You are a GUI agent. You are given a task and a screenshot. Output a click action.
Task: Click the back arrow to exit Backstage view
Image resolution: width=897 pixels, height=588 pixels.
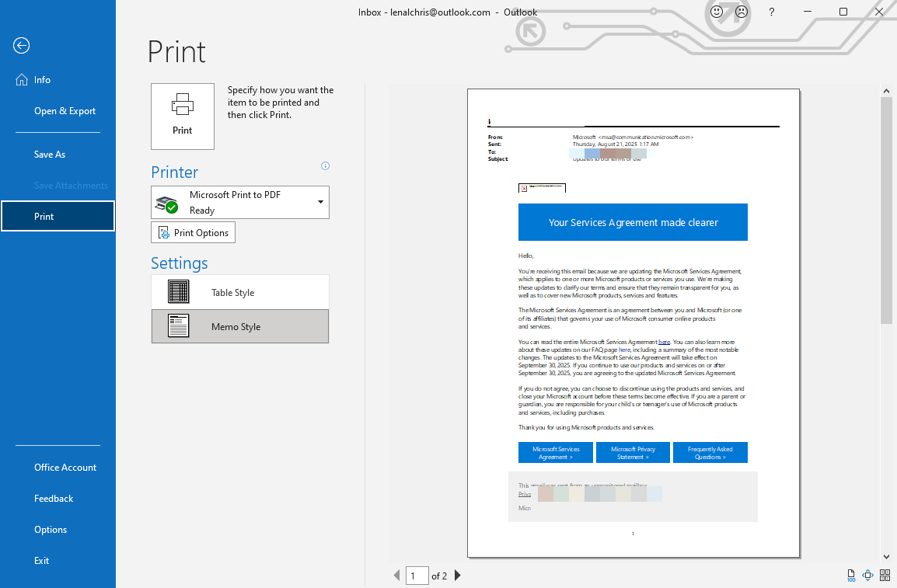[21, 46]
